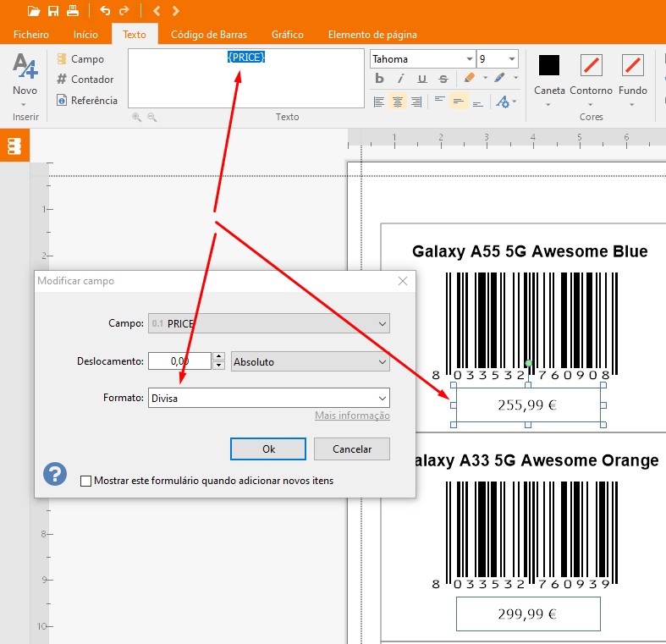Center-align the text horizontally

(x=397, y=102)
